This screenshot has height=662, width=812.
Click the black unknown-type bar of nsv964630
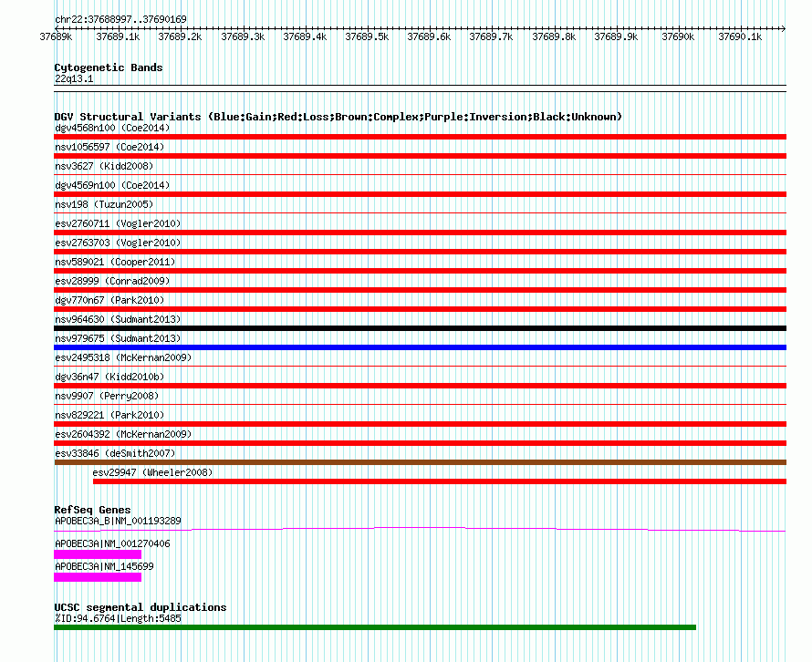[x=420, y=328]
